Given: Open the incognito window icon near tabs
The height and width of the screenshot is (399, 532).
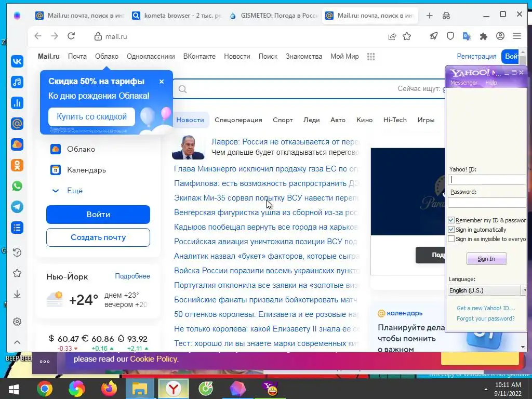Looking at the screenshot, I should pyautogui.click(x=446, y=16).
